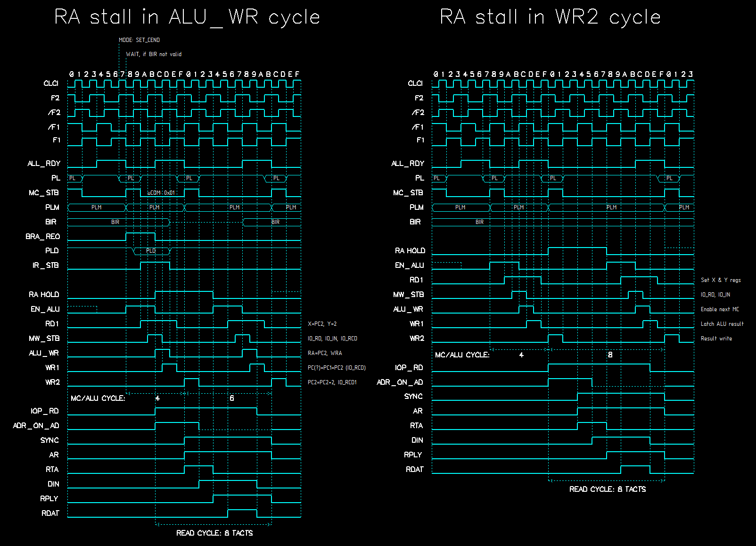
Task: Click BIR signal label in WR2 diagram
Action: 415,222
